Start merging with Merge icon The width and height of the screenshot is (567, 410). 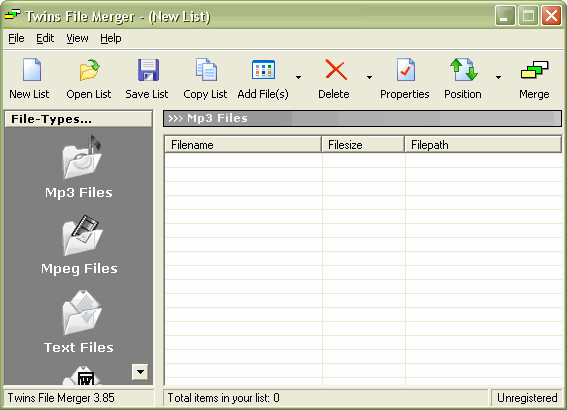point(534,69)
